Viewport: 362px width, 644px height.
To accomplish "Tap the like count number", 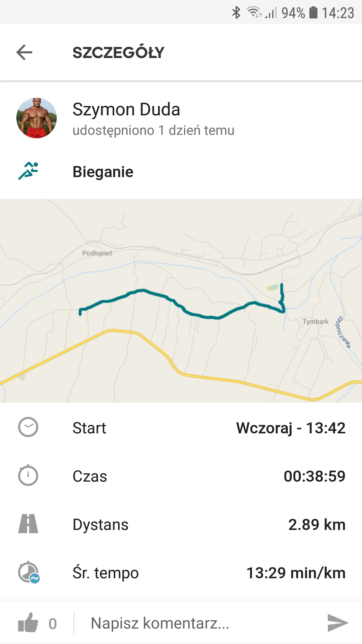I will point(53,624).
